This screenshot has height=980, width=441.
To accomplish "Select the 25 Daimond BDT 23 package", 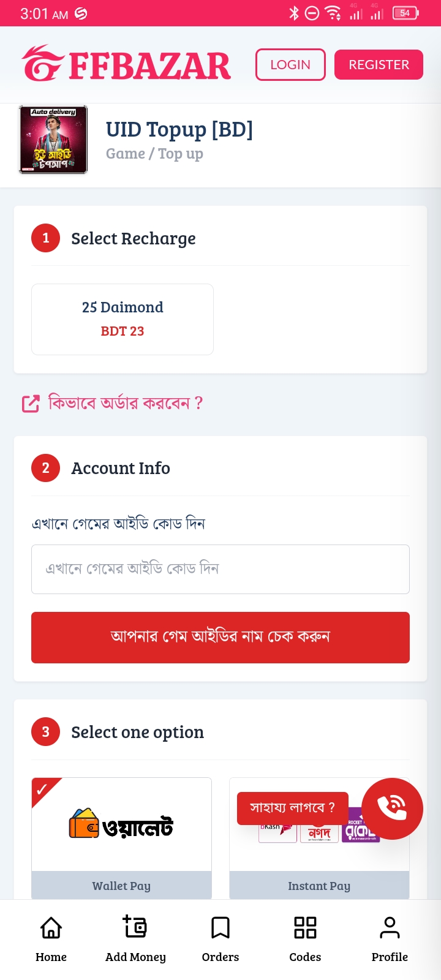I will [123, 319].
